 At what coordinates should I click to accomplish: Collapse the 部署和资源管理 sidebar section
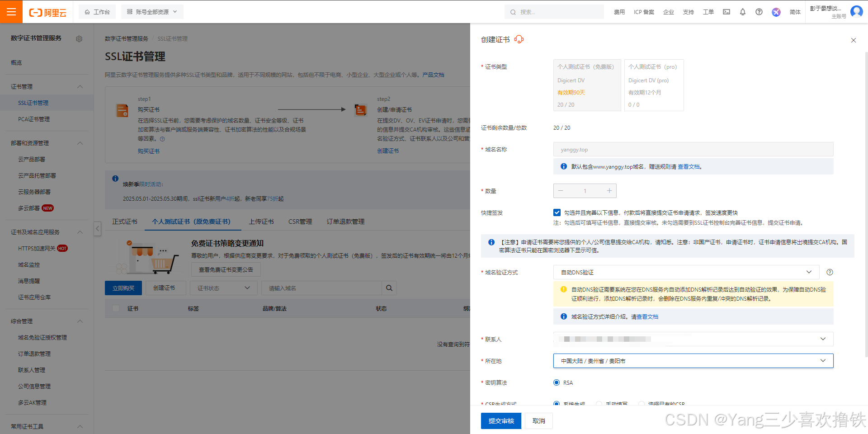click(x=80, y=143)
